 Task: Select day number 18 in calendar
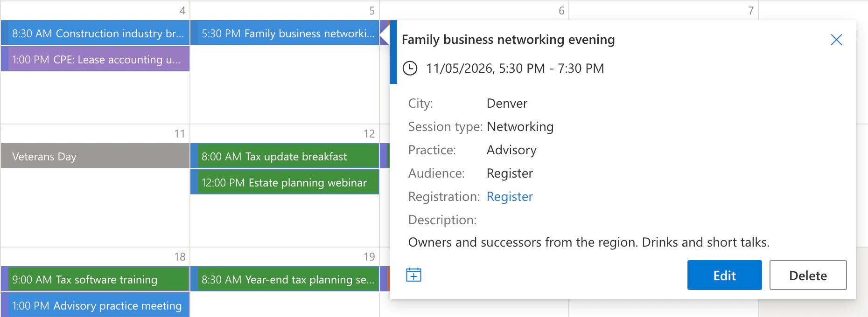(180, 257)
